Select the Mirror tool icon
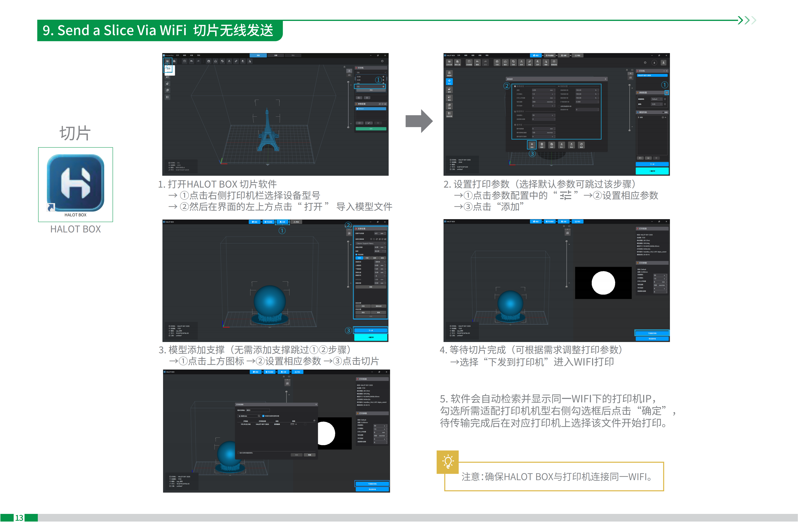Viewport: 798px width, 532px height. click(250, 61)
